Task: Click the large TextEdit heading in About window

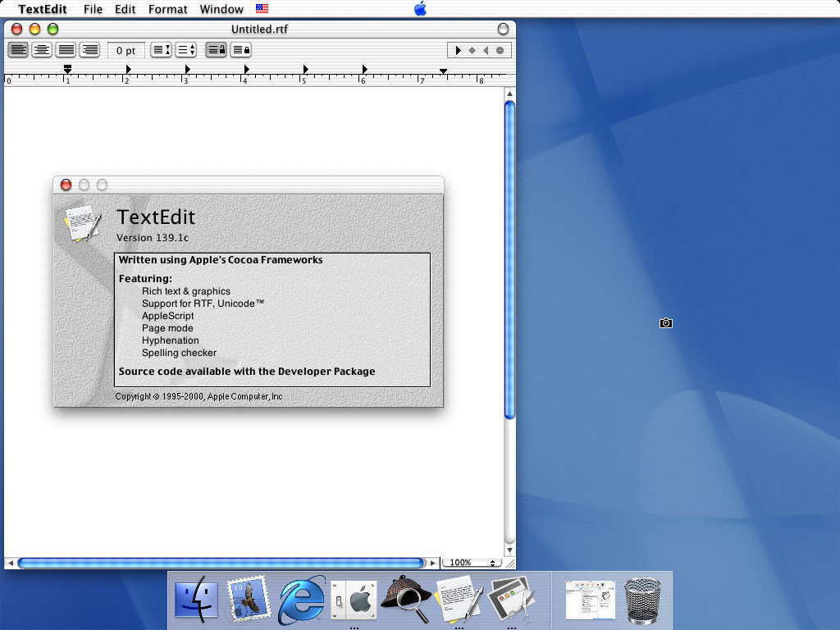Action: tap(156, 217)
